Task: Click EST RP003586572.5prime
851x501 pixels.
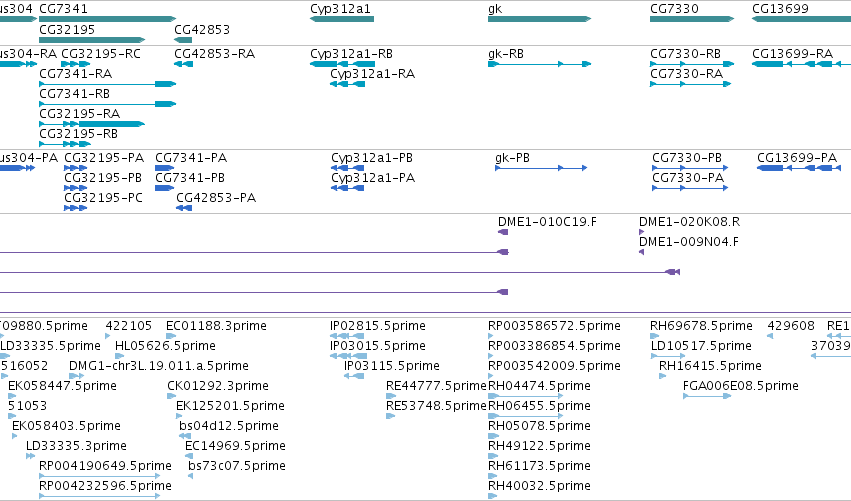Action: coord(491,336)
